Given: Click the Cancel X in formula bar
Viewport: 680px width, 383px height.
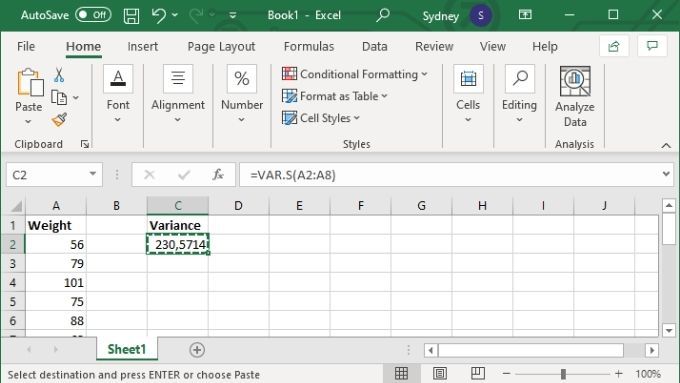Looking at the screenshot, I should tap(150, 175).
